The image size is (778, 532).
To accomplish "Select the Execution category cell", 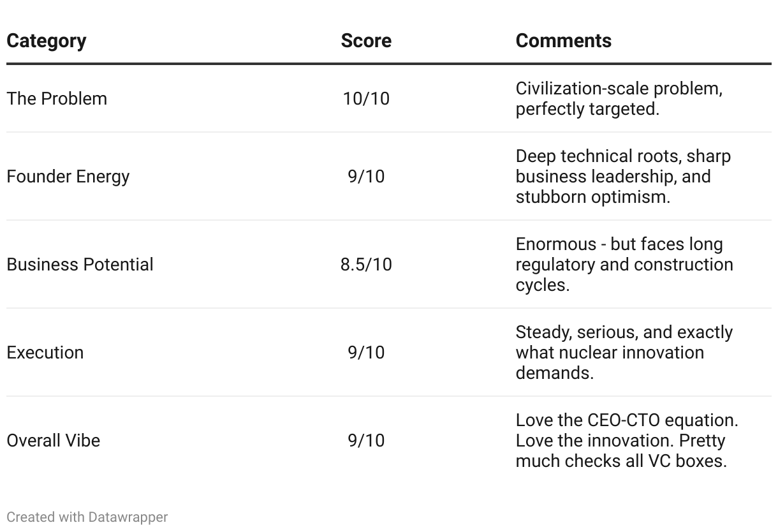I will tap(45, 353).
